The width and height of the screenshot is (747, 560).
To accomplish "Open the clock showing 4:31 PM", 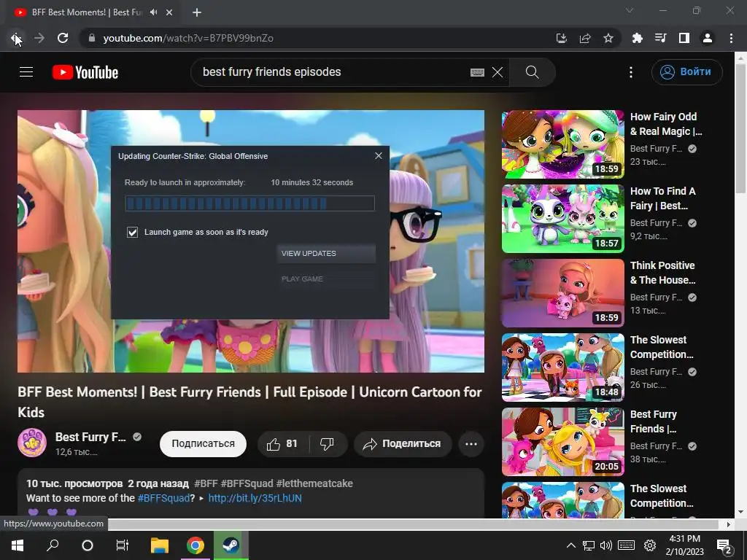I will (x=684, y=545).
